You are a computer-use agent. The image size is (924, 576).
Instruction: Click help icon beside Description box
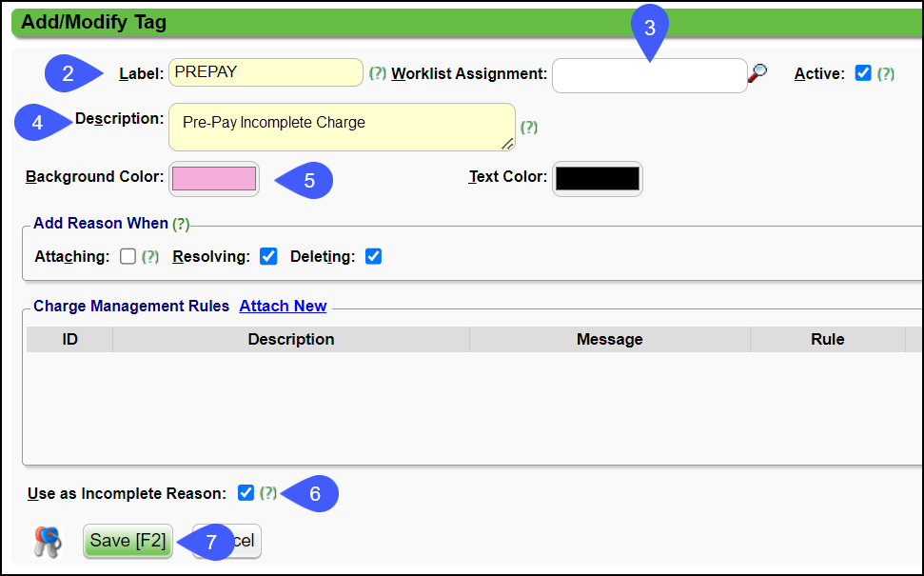(x=529, y=128)
